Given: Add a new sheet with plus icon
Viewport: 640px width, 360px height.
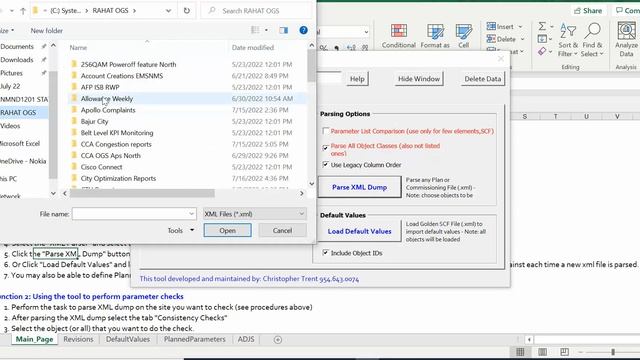Looking at the screenshot, I should tap(278, 340).
